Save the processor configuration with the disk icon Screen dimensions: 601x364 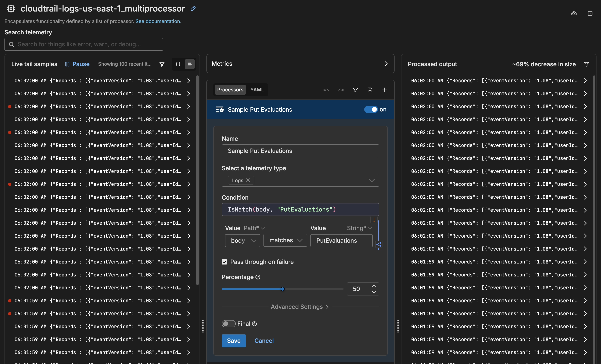[x=370, y=90]
